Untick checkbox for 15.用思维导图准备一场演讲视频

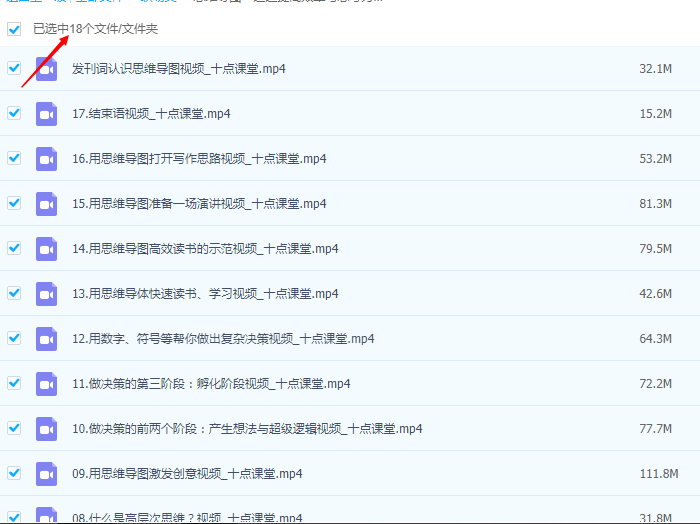[x=14, y=203]
